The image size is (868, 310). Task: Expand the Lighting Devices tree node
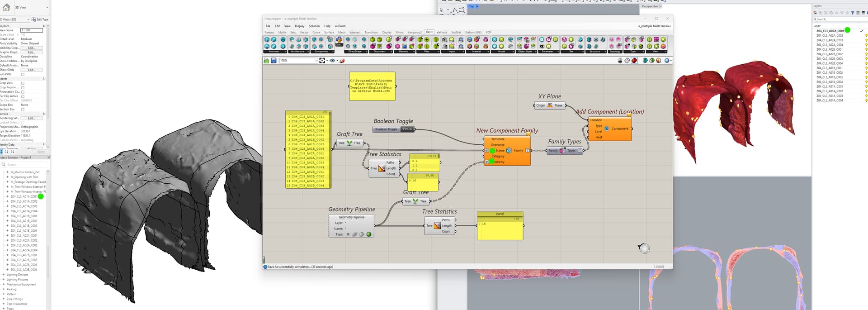pyautogui.click(x=4, y=275)
